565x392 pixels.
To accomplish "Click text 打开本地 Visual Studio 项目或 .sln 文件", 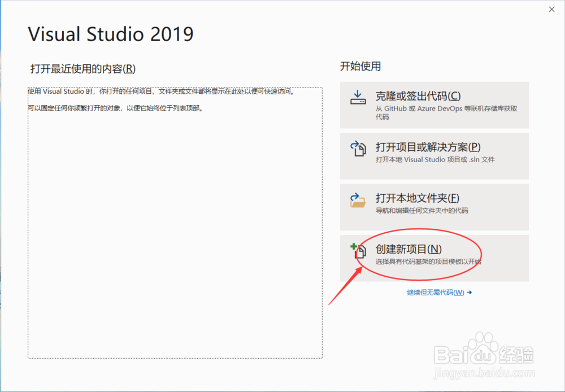I will [435, 160].
